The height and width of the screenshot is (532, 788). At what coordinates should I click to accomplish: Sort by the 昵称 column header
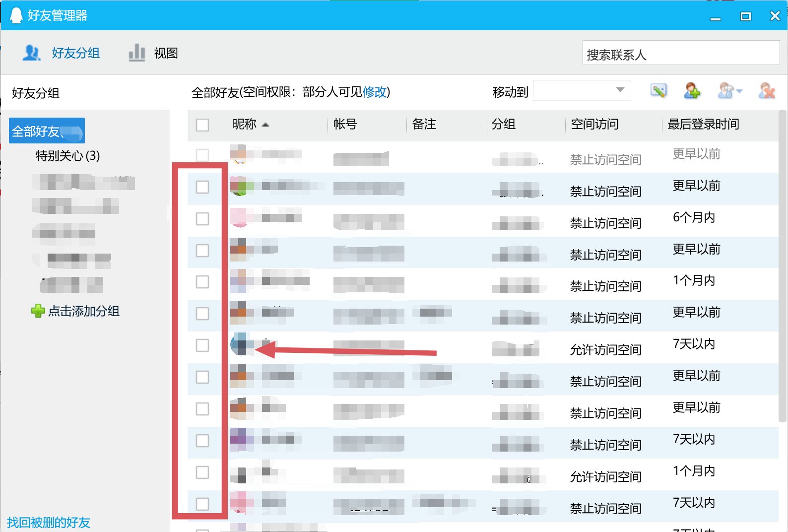click(x=245, y=124)
